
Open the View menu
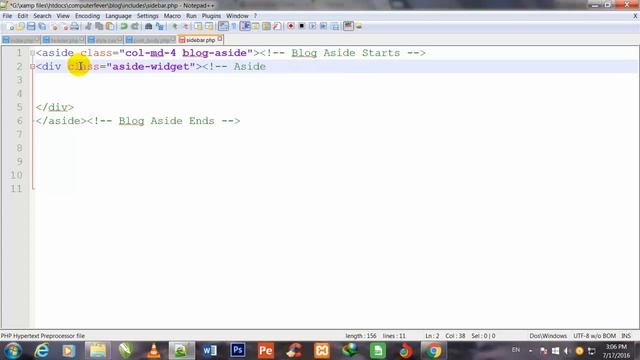(63, 16)
